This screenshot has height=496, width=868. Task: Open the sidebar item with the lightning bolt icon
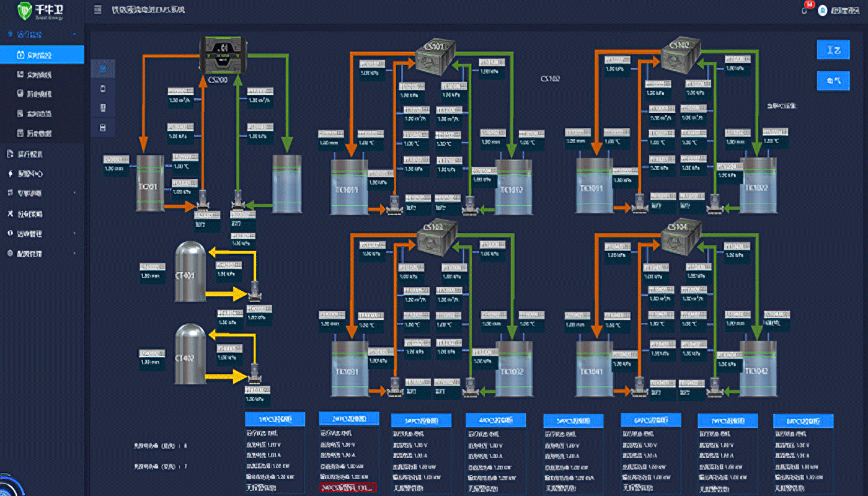point(31,174)
